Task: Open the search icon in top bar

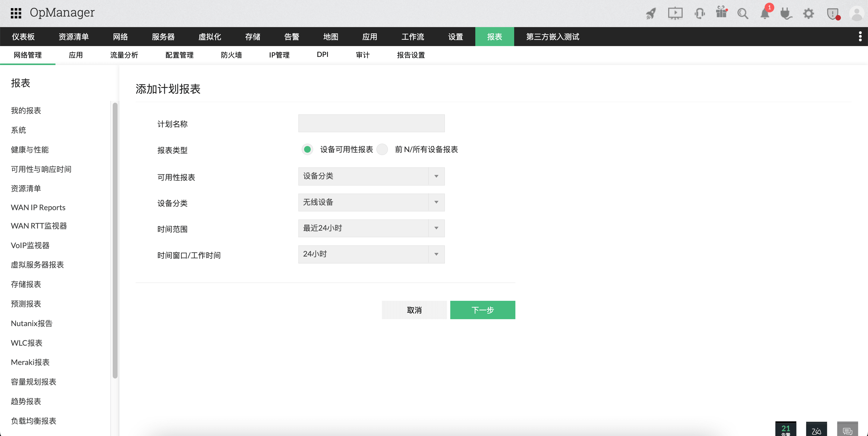Action: pyautogui.click(x=743, y=14)
